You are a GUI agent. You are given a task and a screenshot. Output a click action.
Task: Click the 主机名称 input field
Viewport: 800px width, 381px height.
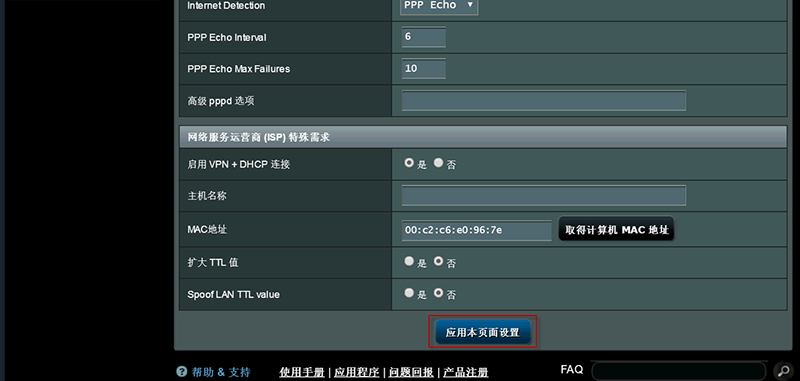click(543, 195)
